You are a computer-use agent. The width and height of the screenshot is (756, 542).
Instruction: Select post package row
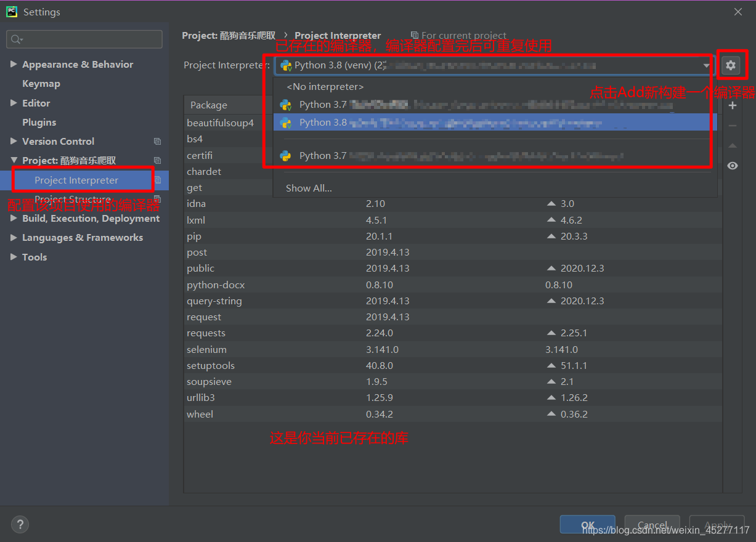pos(453,253)
